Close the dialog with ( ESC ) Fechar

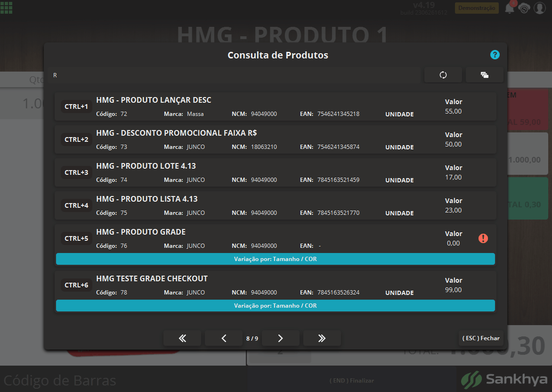(481, 338)
